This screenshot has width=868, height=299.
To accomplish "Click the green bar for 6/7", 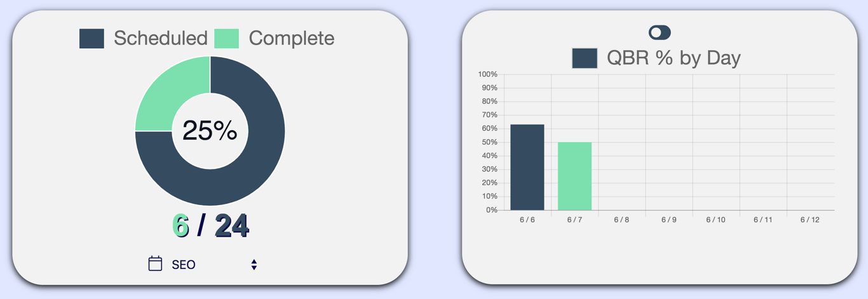I will point(574,176).
